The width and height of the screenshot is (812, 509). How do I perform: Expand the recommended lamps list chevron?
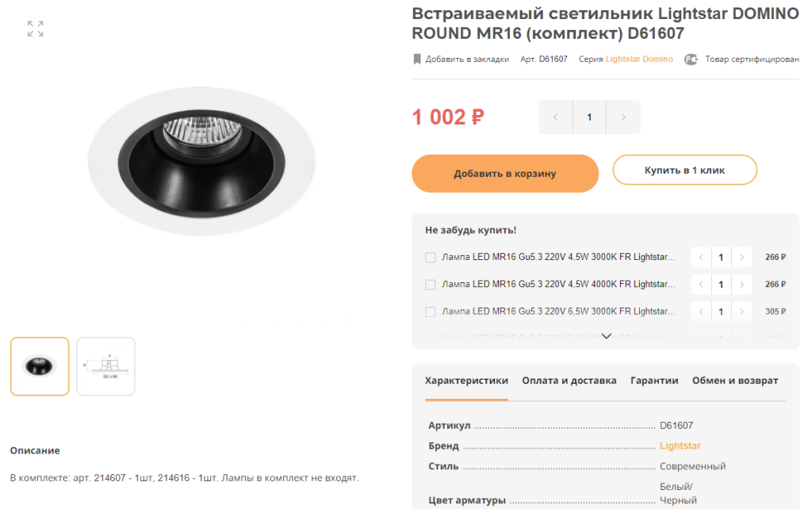pyautogui.click(x=606, y=336)
